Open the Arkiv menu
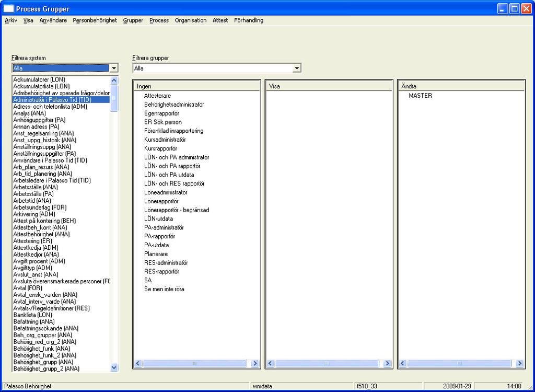 [x=11, y=20]
